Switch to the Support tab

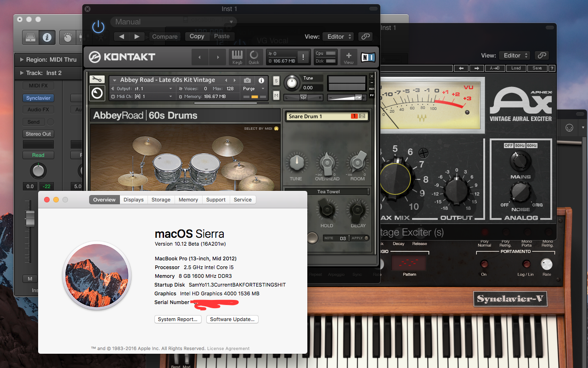[x=216, y=200]
